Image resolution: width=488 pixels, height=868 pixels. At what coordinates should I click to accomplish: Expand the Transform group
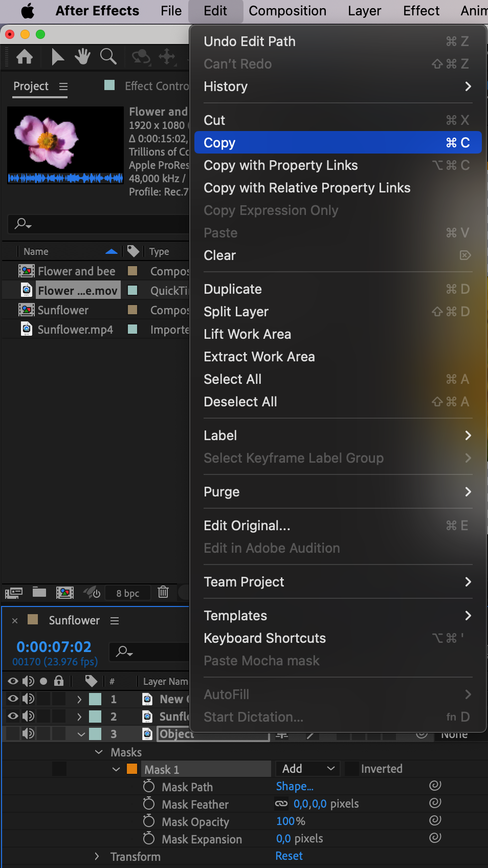pos(97,856)
